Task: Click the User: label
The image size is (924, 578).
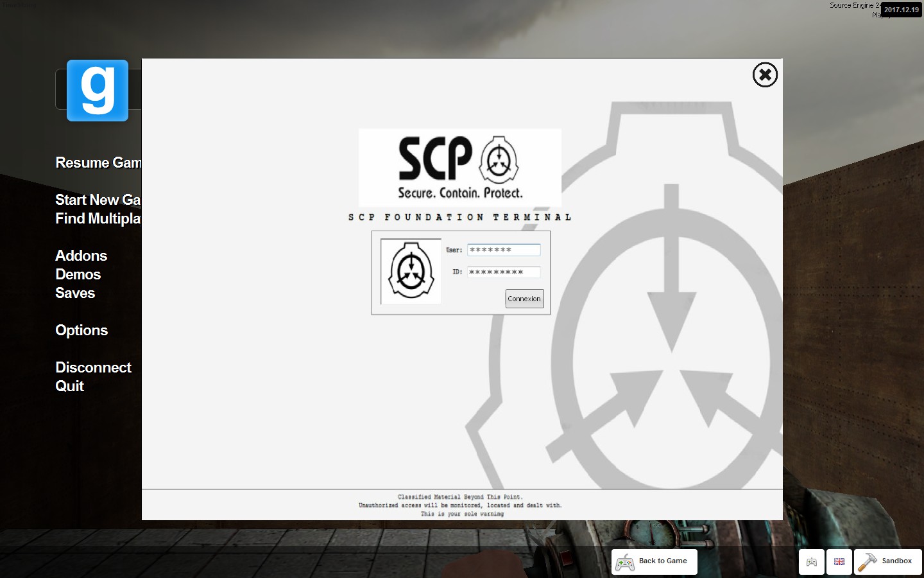Action: click(454, 250)
